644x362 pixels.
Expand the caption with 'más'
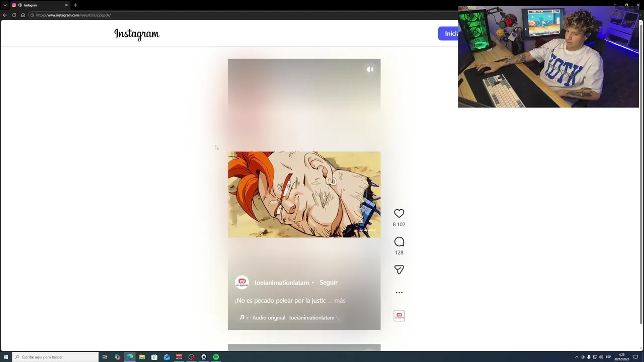pos(340,301)
